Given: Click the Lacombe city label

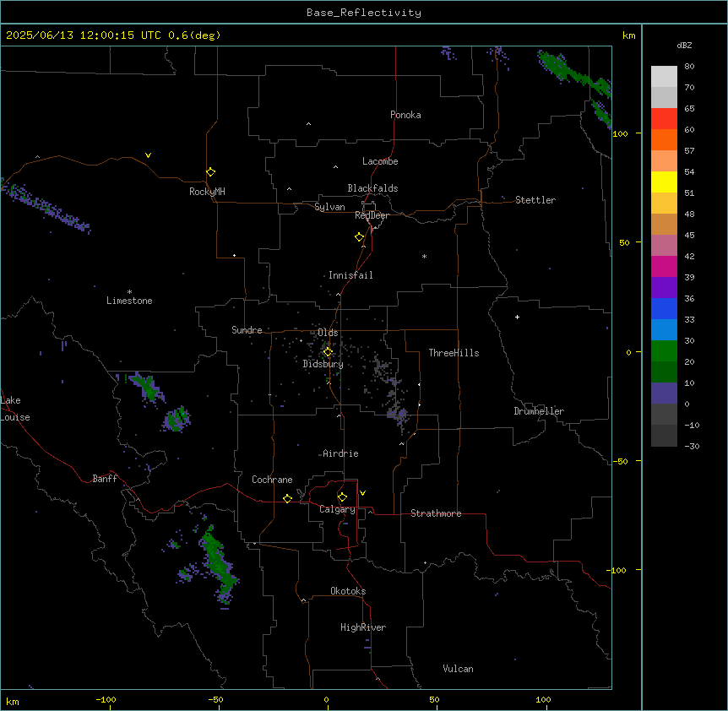Looking at the screenshot, I should 380,161.
